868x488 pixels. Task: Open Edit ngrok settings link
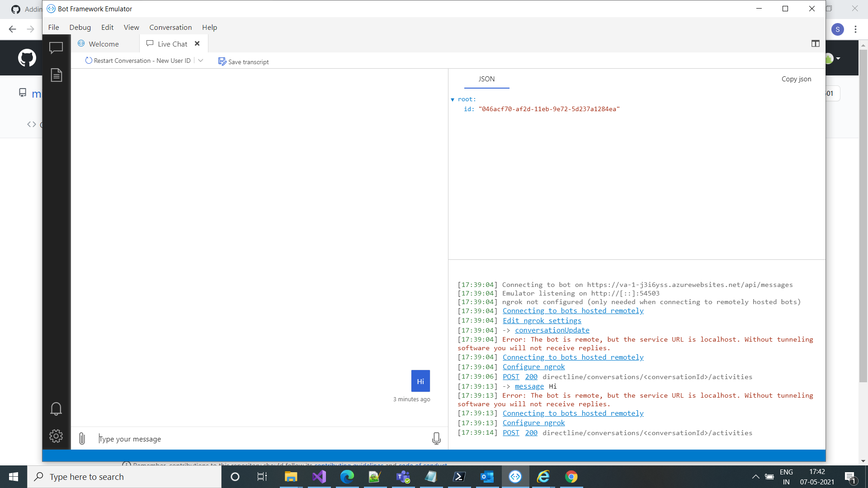click(542, 320)
